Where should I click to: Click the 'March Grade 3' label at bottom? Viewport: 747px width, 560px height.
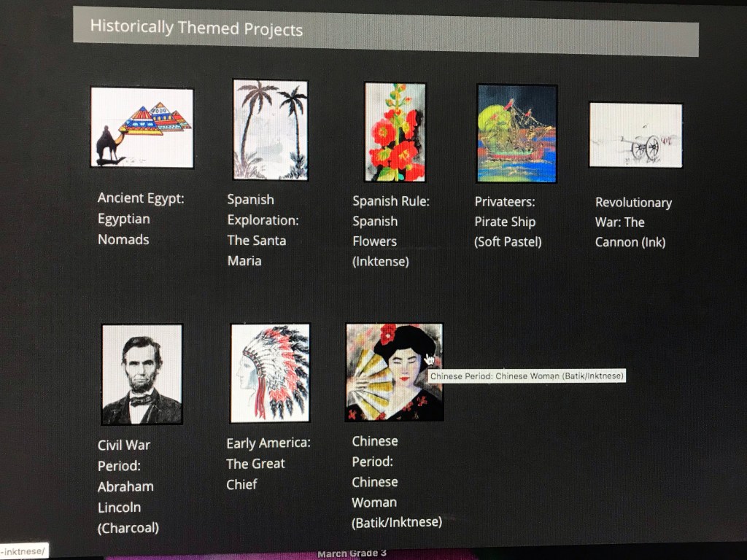[x=352, y=553]
